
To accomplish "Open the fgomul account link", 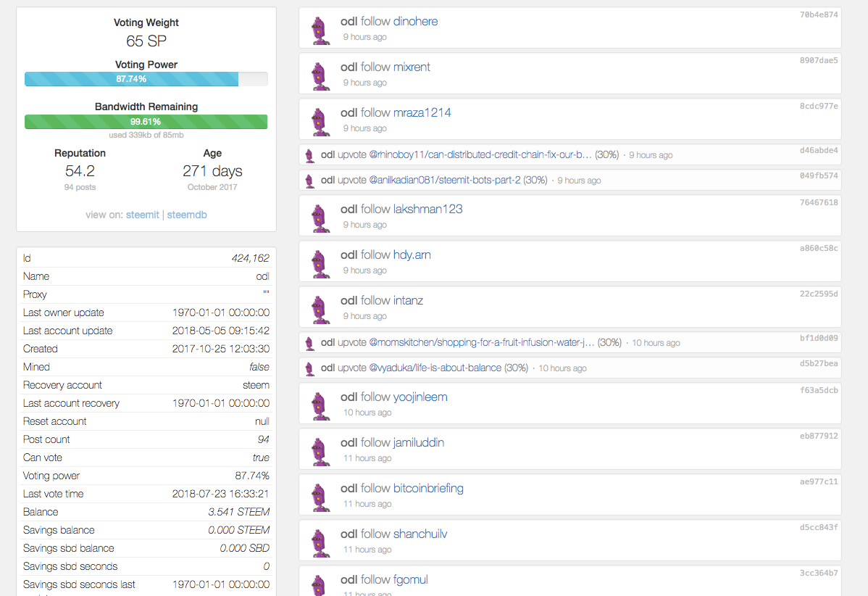I will (411, 579).
